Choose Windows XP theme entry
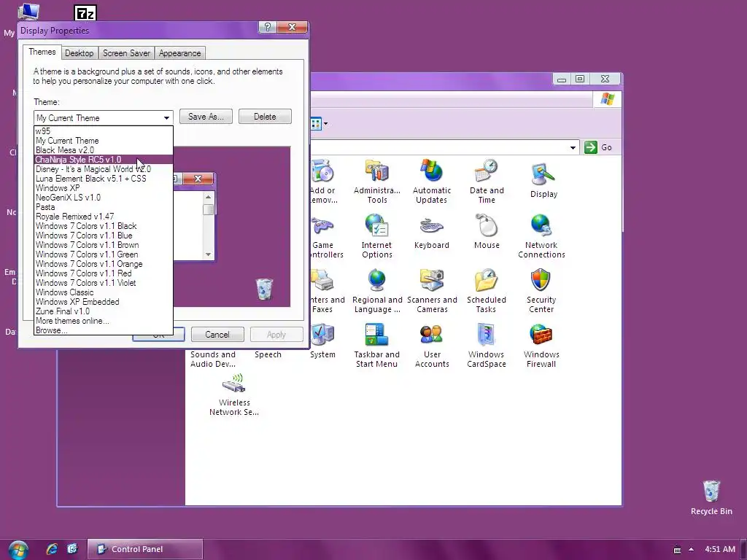747x560 pixels. [104, 188]
